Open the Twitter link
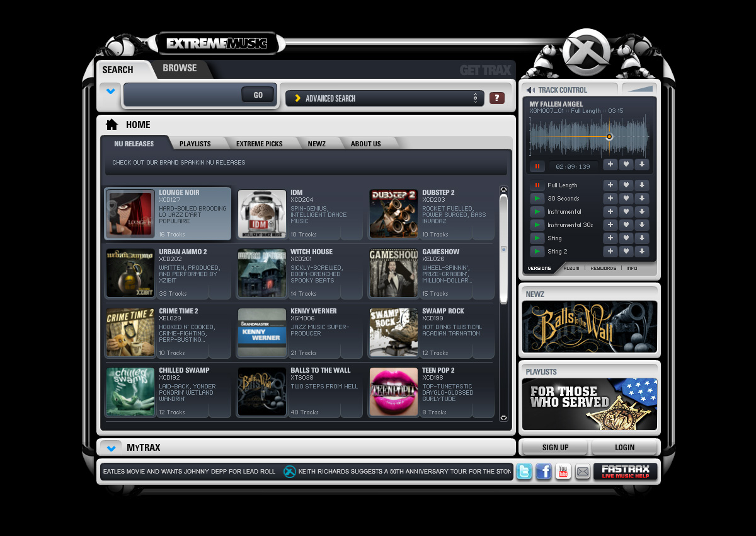Screen dimensions: 756x536 click(x=524, y=471)
